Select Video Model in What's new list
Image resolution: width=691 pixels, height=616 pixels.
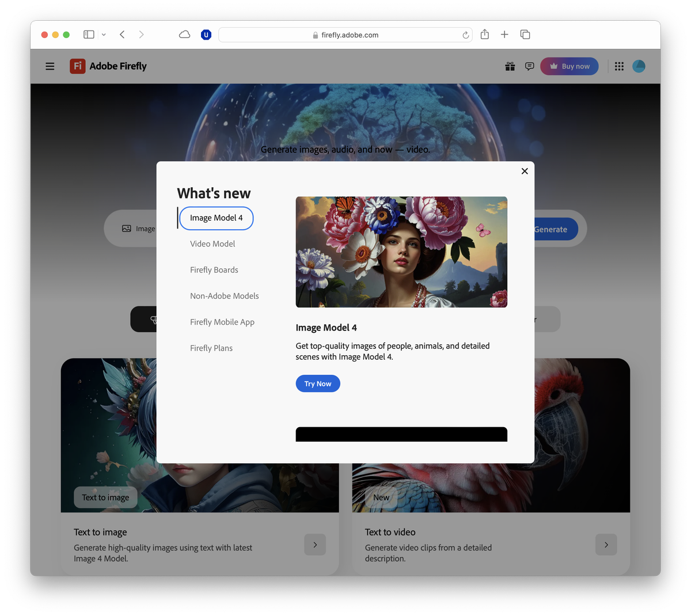point(212,244)
